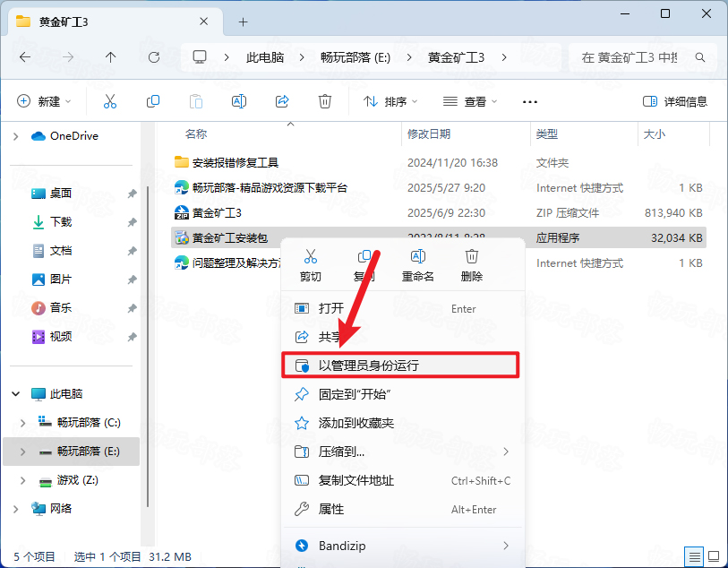The width and height of the screenshot is (728, 568).
Task: Open 音乐 in the navigation pane
Action: [x=60, y=308]
